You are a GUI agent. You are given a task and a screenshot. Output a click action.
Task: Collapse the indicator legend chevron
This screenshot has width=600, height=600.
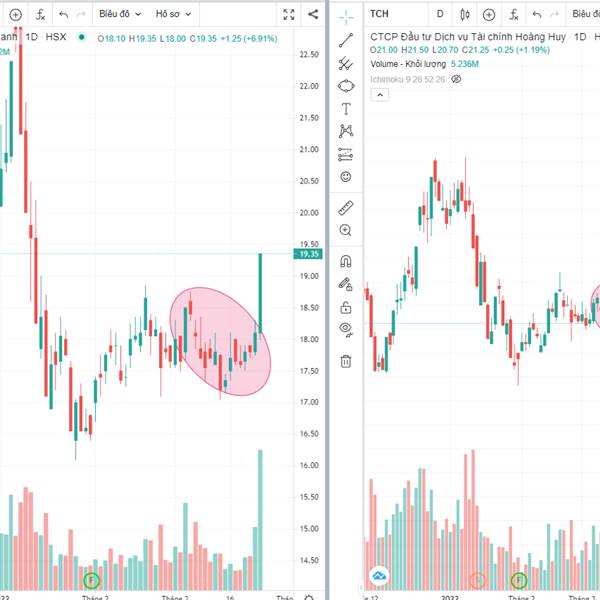(x=380, y=95)
